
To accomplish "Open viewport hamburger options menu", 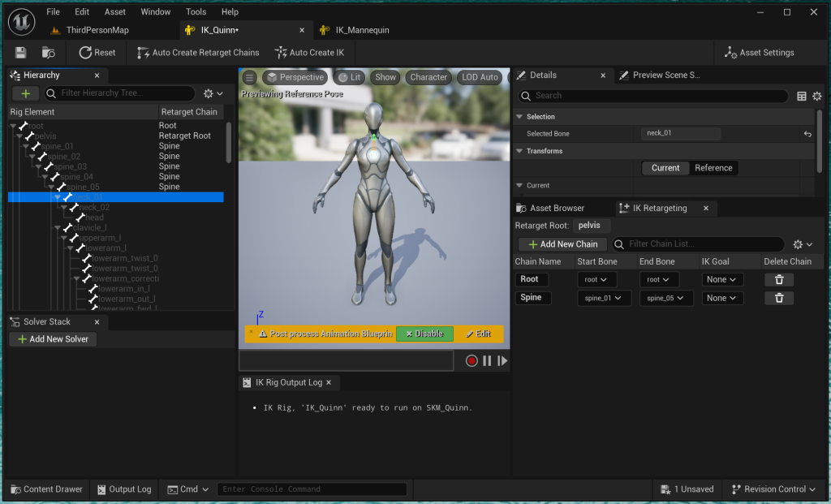I will point(250,77).
